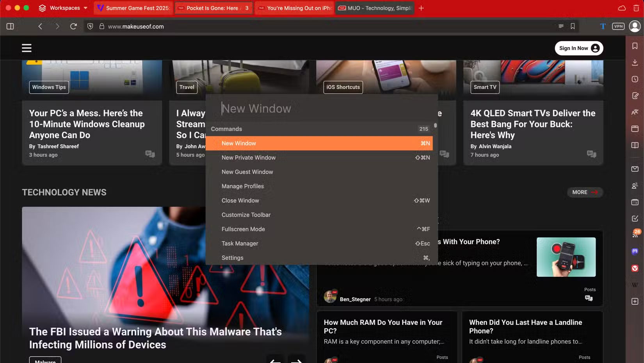Open the Translate panel in the sidebar
The width and height of the screenshot is (644, 363).
[635, 112]
